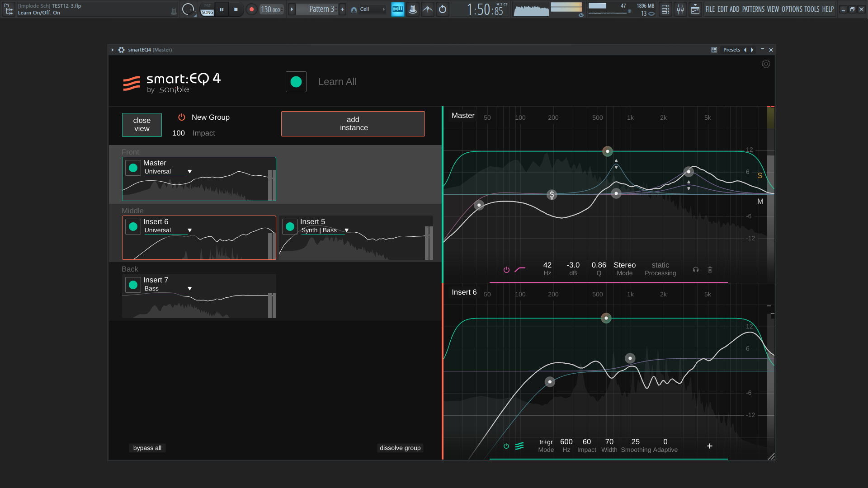Open Insert 5 Synth | Bass dropdown
This screenshot has width=868, height=488.
click(325, 230)
